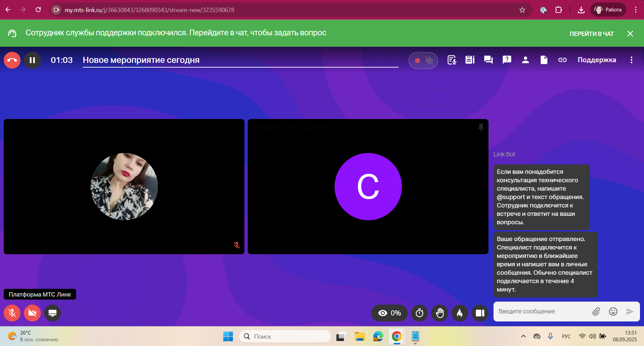Pause the event timer
The image size is (644, 346).
coord(32,60)
